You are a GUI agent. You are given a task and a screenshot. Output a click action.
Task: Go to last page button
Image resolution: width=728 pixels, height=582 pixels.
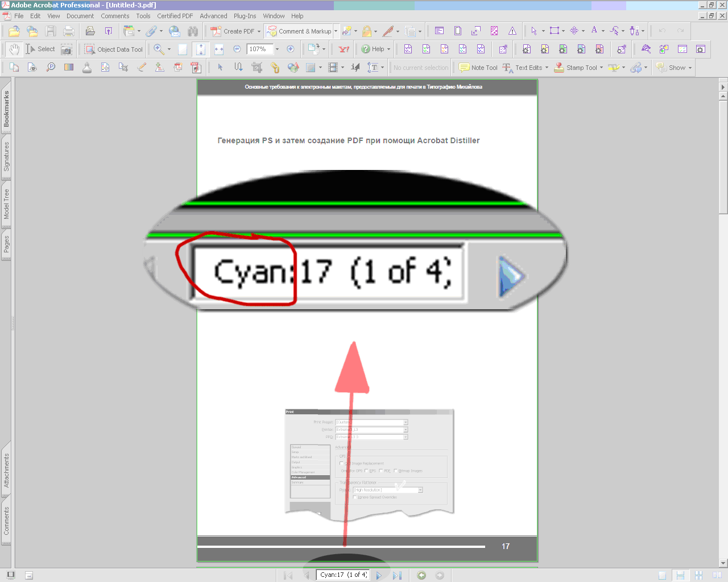(x=397, y=575)
